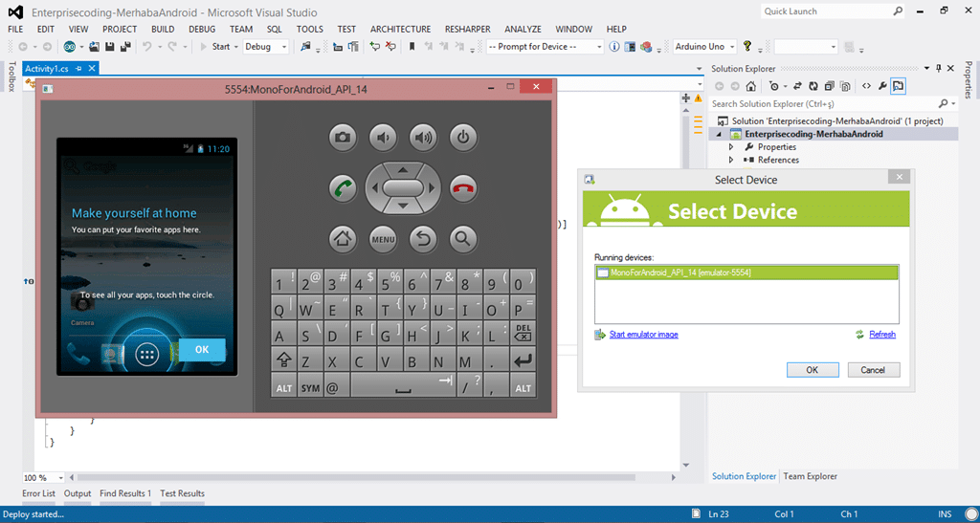
Task: Expand the Properties node in Solution Explorer
Action: (731, 147)
